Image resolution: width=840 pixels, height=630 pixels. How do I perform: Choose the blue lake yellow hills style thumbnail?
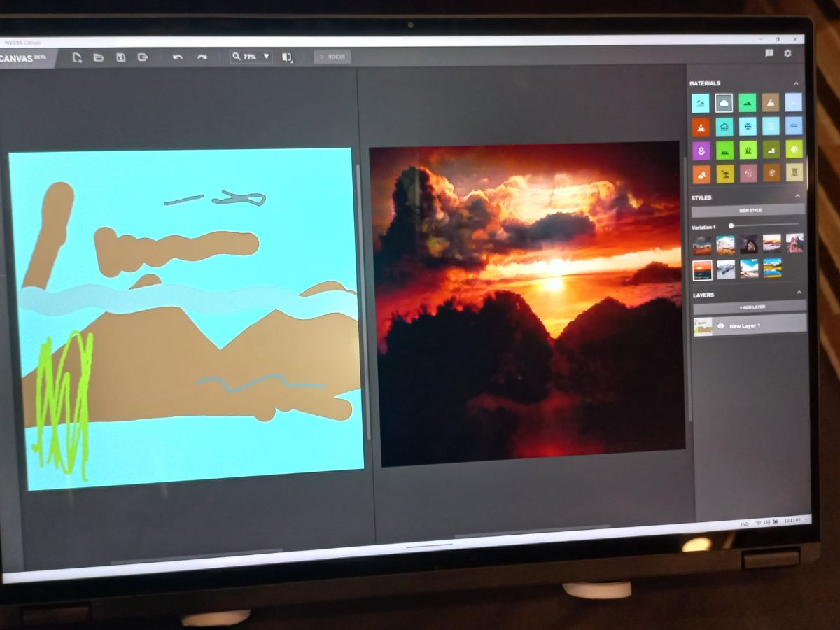tap(772, 268)
